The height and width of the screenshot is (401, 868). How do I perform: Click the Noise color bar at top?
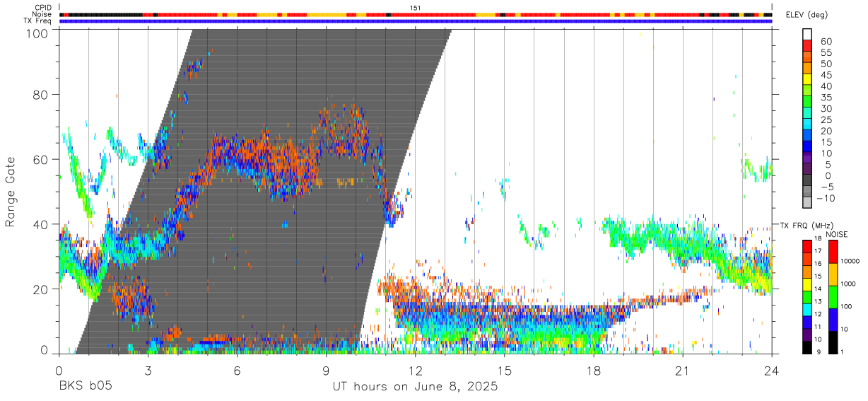tap(416, 14)
